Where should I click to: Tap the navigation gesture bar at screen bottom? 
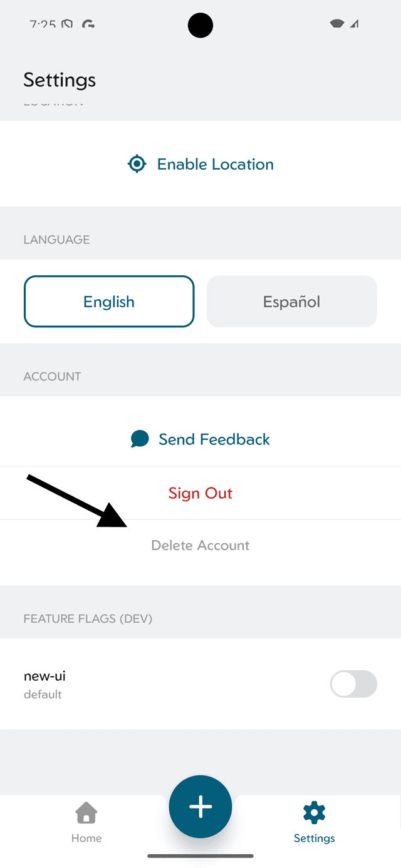point(200,855)
